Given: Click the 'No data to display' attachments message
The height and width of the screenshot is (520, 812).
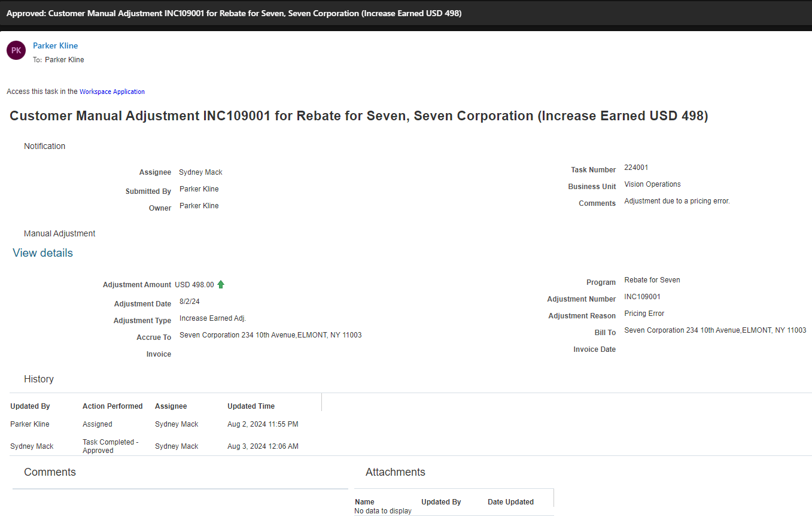Looking at the screenshot, I should click(x=383, y=511).
